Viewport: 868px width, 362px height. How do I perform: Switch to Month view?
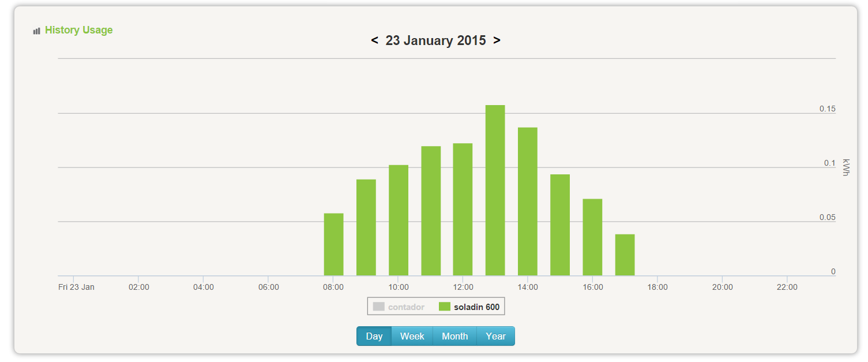[455, 336]
